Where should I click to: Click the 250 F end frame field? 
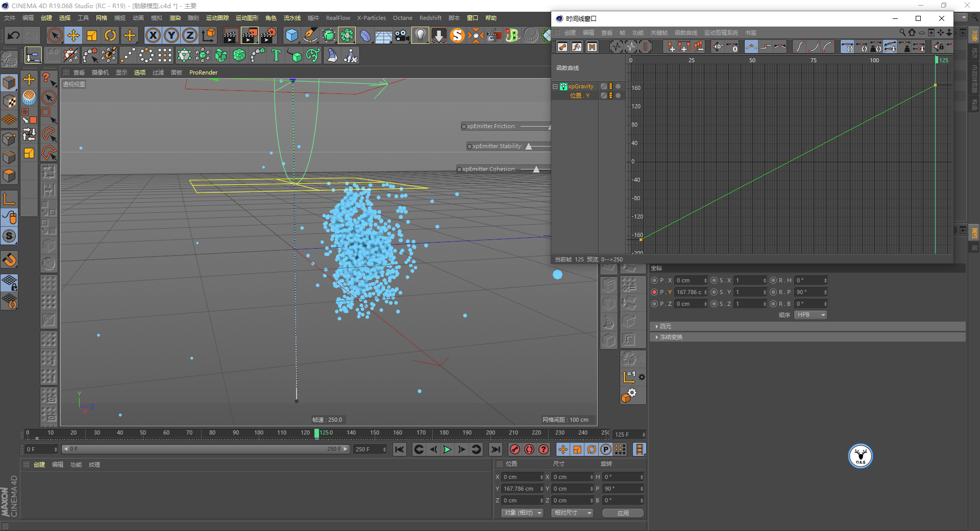(x=371, y=449)
